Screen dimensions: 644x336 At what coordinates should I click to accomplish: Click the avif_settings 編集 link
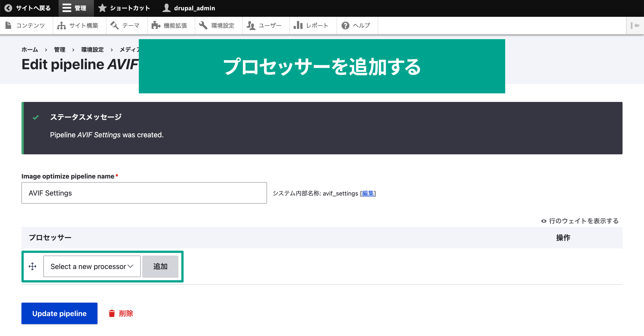(368, 194)
